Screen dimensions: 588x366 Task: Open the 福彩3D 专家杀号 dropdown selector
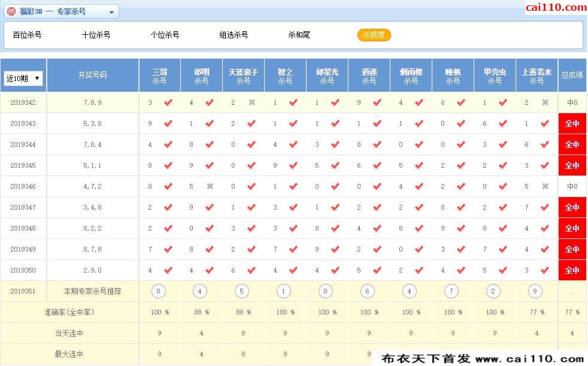pyautogui.click(x=62, y=11)
